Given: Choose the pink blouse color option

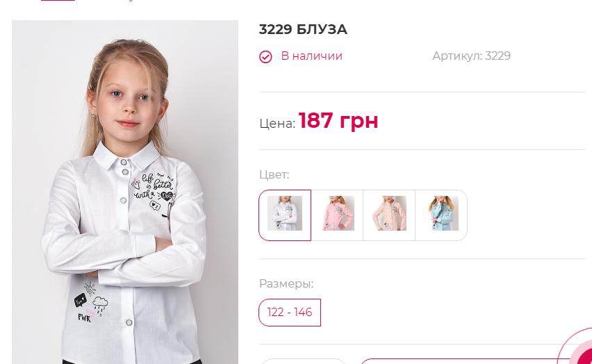Looking at the screenshot, I should (x=337, y=215).
